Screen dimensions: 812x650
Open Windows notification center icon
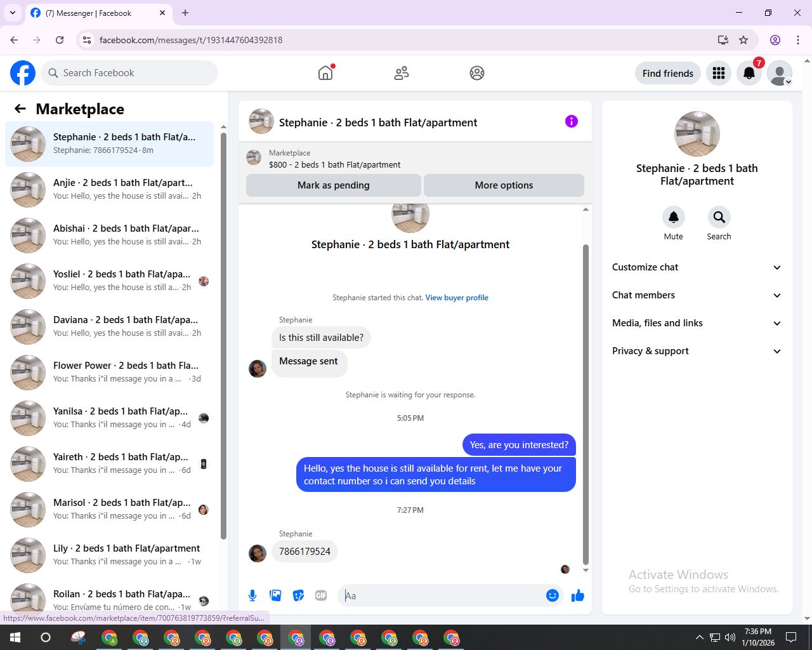[791, 637]
